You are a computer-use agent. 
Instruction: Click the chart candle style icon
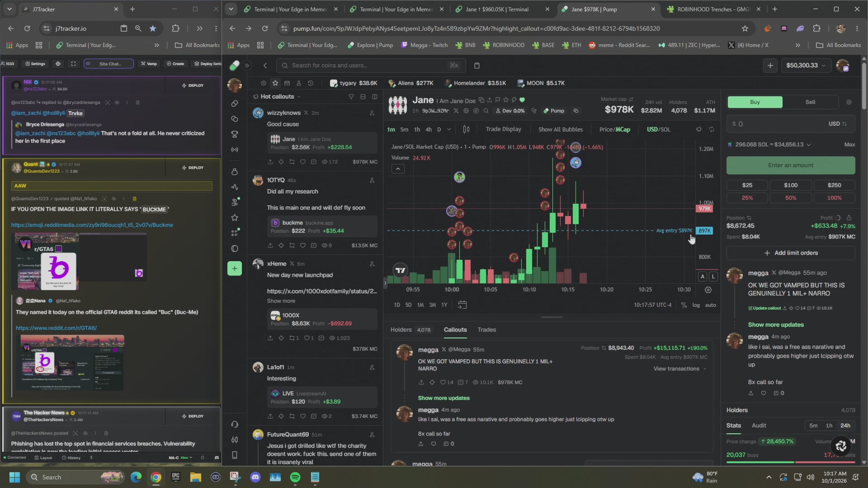tap(466, 129)
